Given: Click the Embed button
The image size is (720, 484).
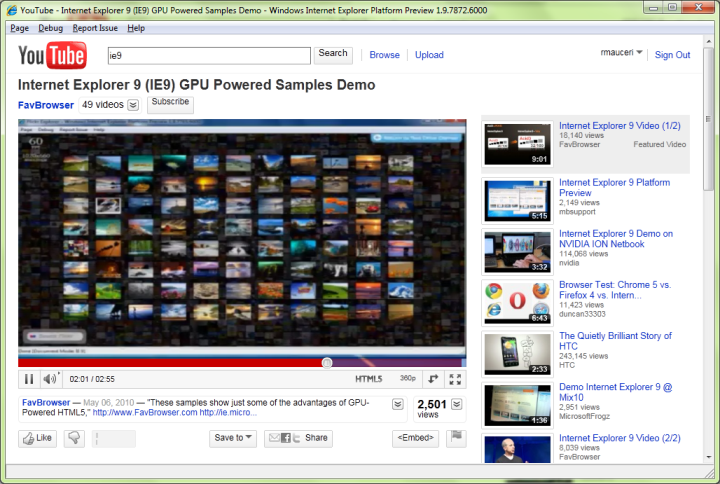Looking at the screenshot, I should [415, 438].
